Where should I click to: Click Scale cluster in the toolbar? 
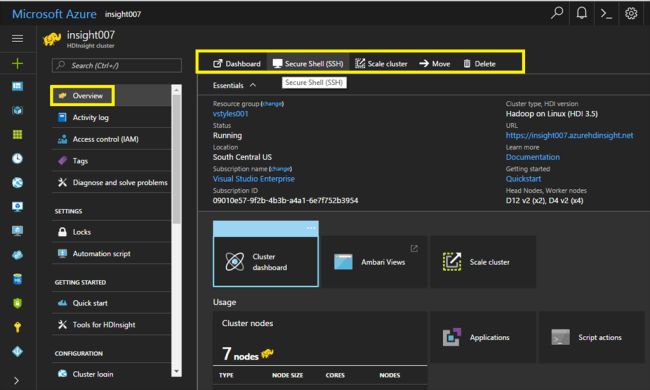pyautogui.click(x=381, y=64)
